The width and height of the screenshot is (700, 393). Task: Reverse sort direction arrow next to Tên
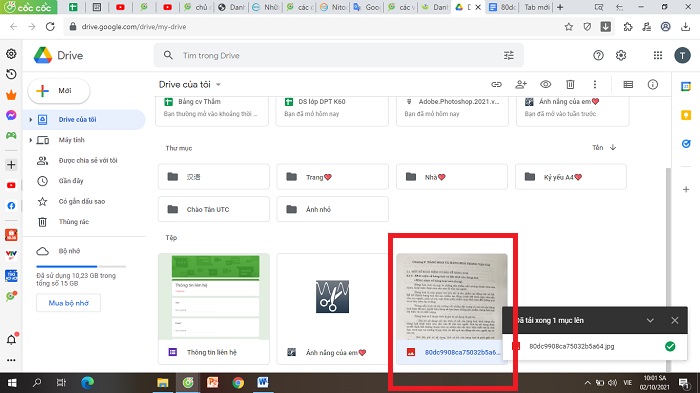tap(613, 147)
